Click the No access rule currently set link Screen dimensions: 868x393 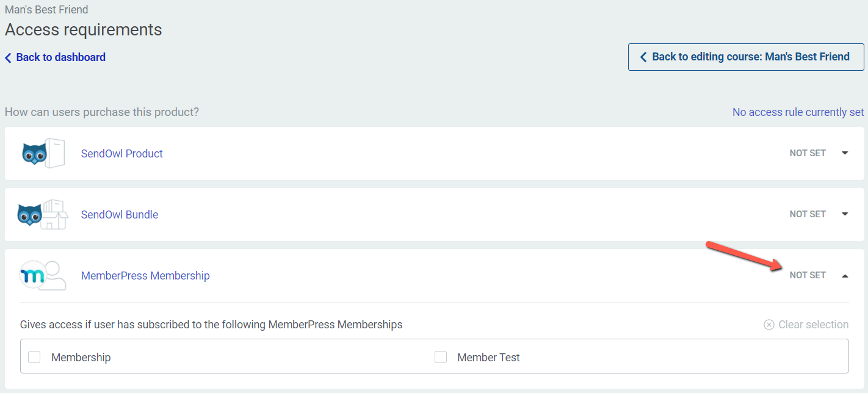pos(798,112)
